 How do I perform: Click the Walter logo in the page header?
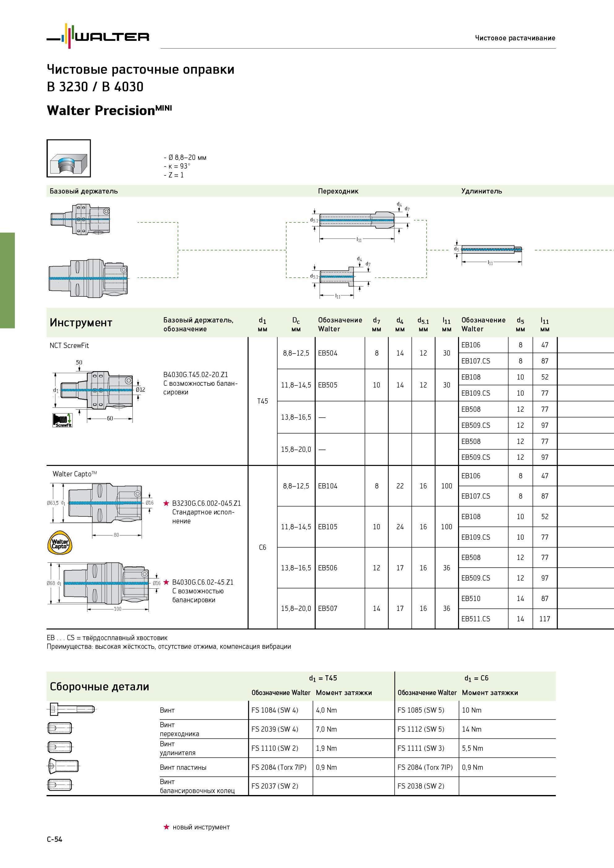97,36
